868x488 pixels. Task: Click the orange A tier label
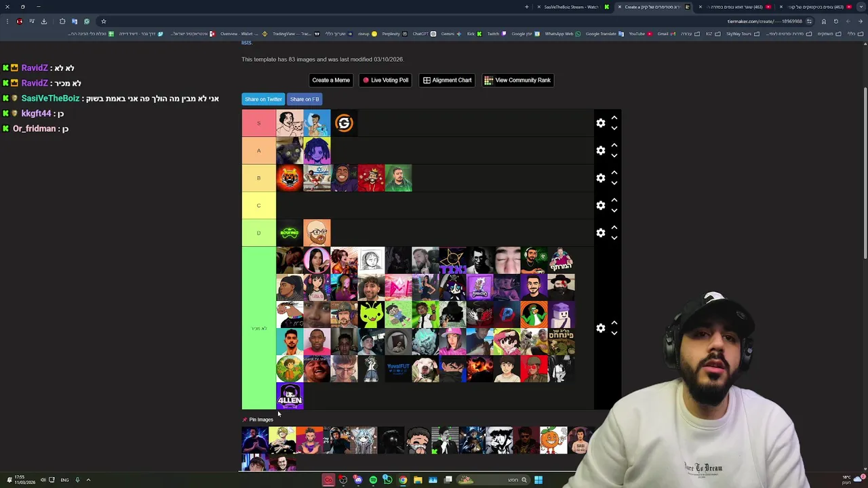[x=258, y=150]
